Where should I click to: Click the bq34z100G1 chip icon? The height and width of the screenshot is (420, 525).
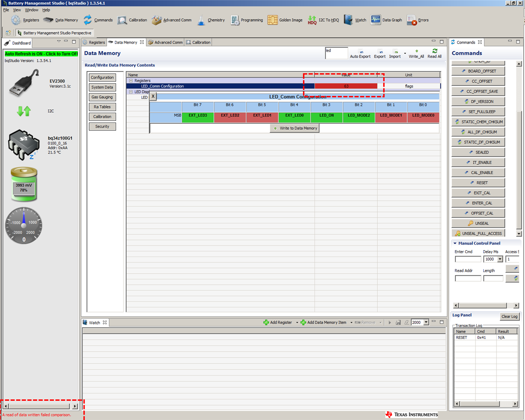[x=23, y=145]
